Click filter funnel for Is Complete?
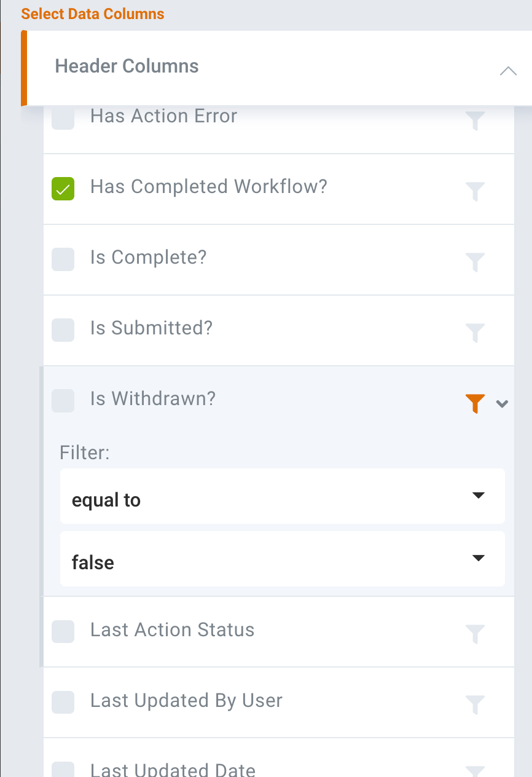The image size is (532, 777). pyautogui.click(x=475, y=262)
